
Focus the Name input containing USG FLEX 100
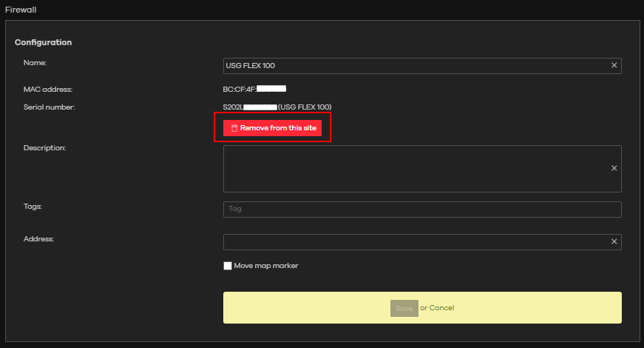(414, 66)
